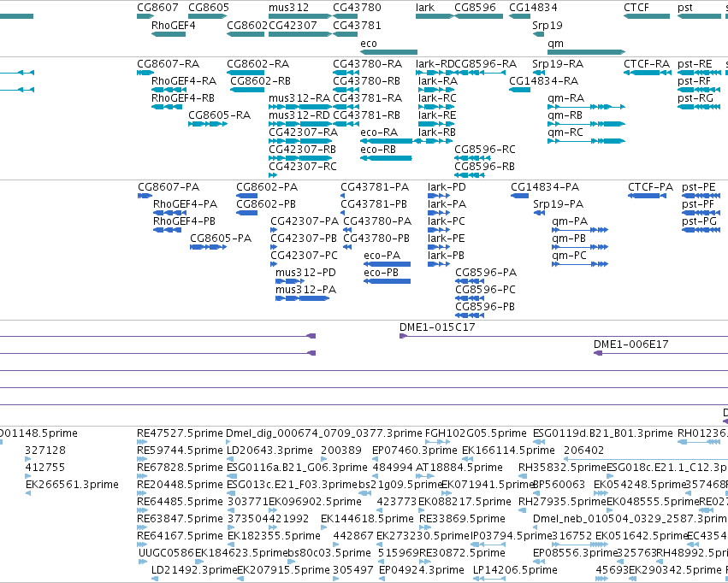Select BAC clone DME1-015C17
The height and width of the screenshot is (583, 728).
coord(437,327)
